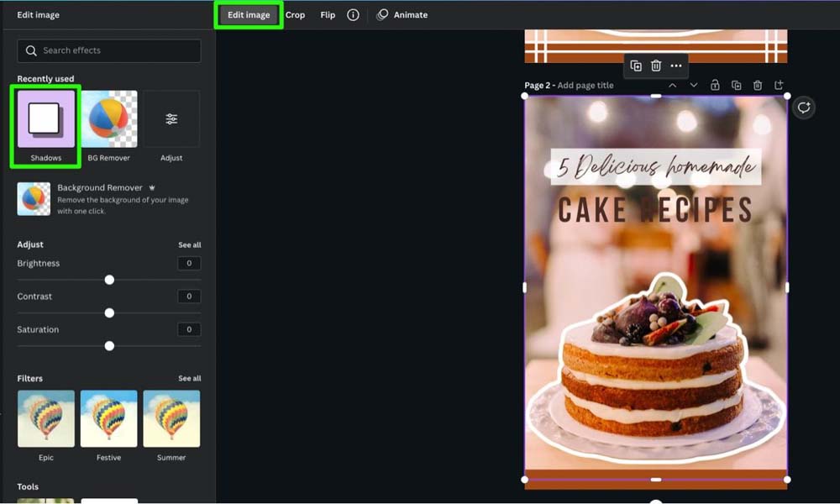Expand all Adjust options via See all
The width and height of the screenshot is (840, 504).
pos(189,245)
